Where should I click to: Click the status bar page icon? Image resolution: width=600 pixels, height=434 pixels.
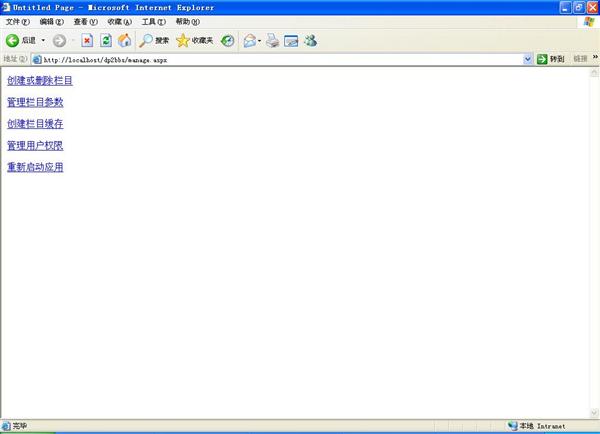tap(6, 426)
